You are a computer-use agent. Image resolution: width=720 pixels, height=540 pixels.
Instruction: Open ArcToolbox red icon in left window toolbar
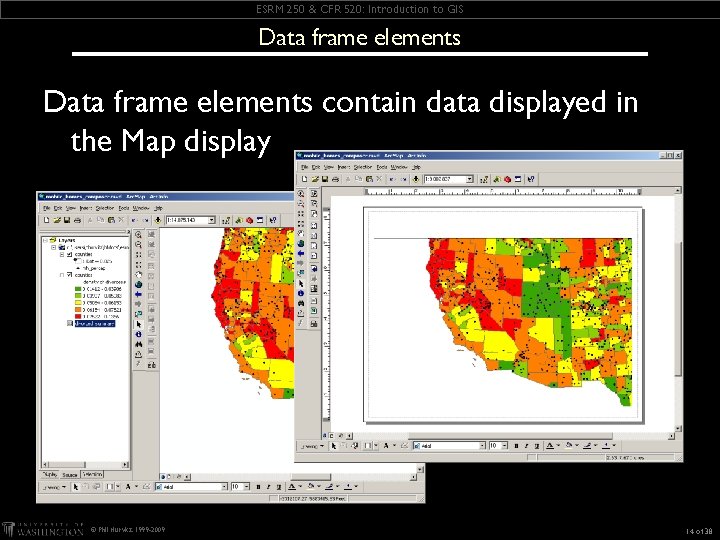[249, 220]
